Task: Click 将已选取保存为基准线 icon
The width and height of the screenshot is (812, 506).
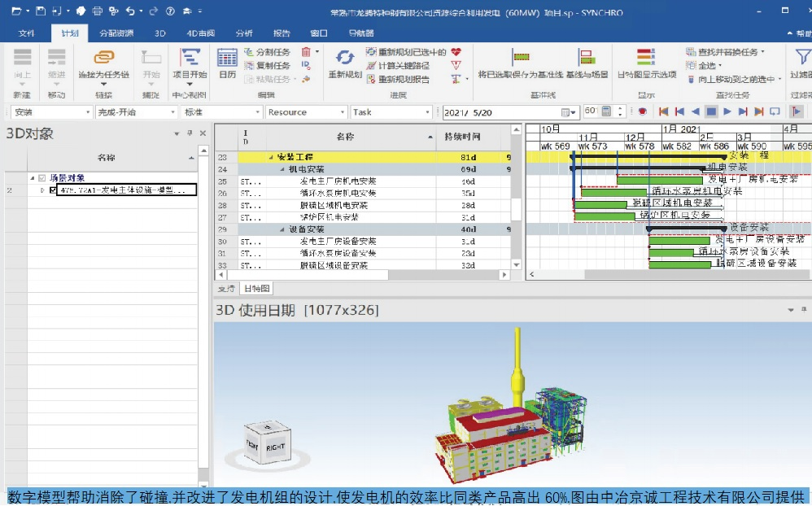Action: (x=521, y=57)
